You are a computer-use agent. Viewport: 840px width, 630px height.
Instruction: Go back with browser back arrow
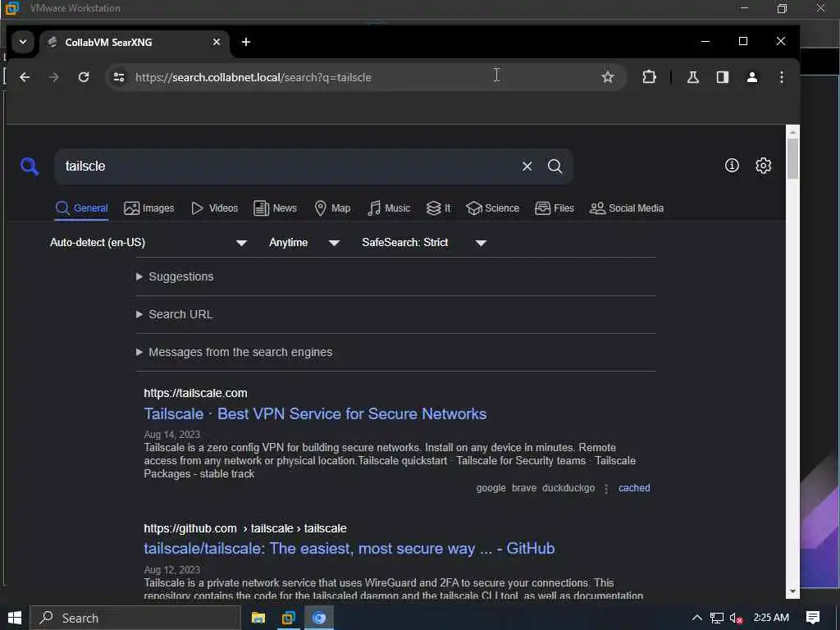pos(25,77)
